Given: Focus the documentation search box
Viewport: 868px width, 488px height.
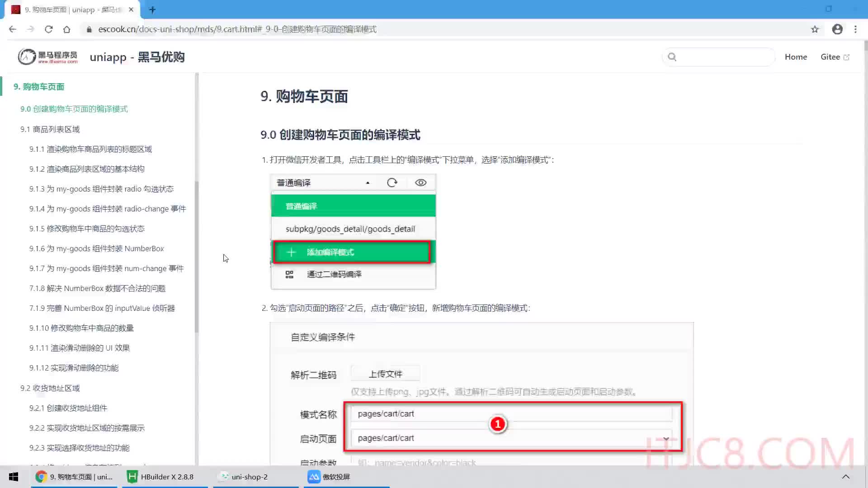Looking at the screenshot, I should point(719,57).
